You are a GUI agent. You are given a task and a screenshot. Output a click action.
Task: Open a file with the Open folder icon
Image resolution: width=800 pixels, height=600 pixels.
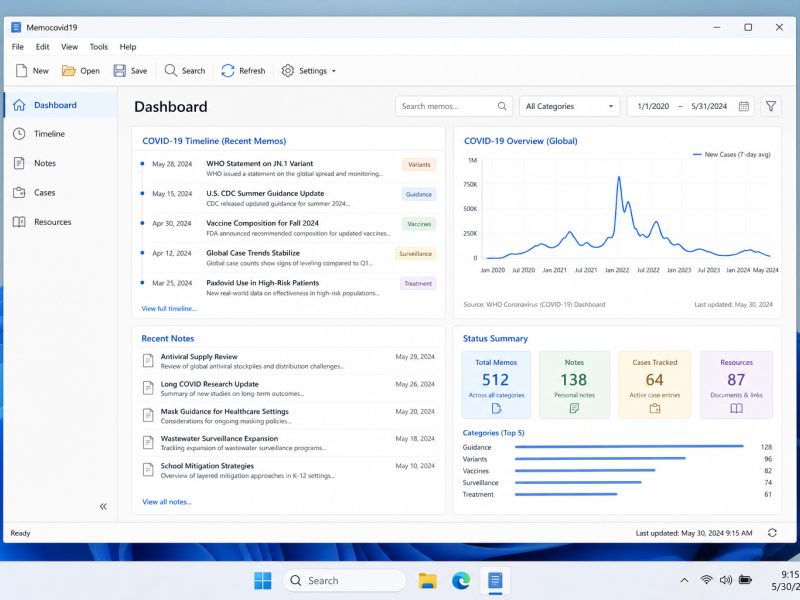click(x=68, y=70)
